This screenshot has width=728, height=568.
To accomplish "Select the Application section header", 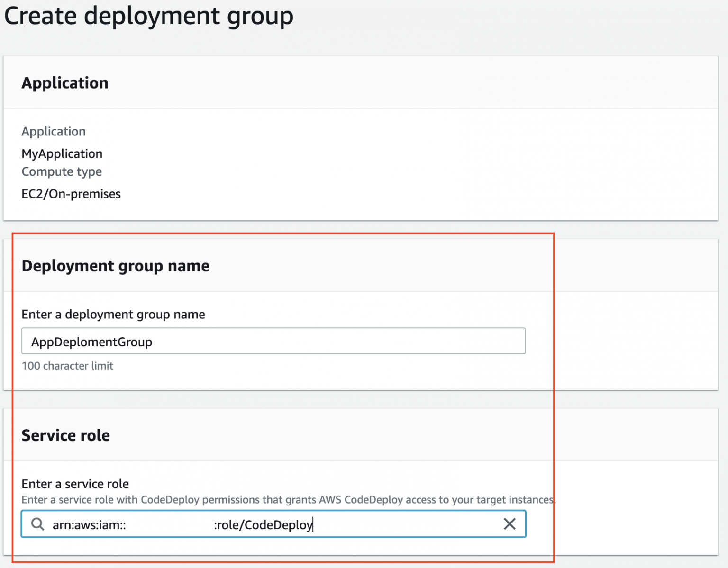I will coord(64,82).
